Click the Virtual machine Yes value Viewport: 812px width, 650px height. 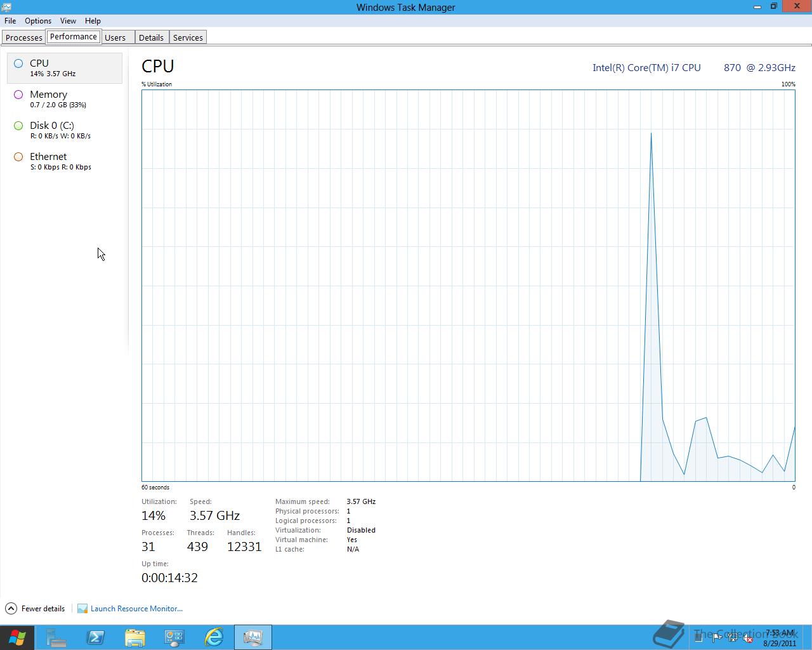point(352,540)
